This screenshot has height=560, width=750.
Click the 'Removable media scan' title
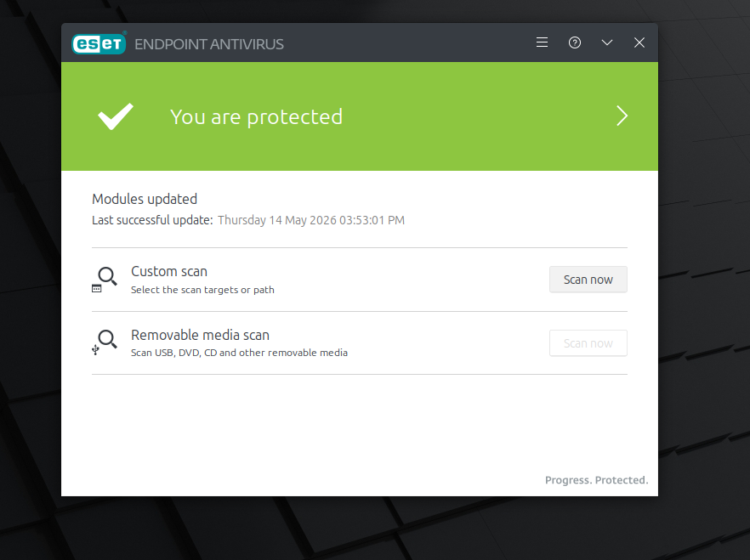pyautogui.click(x=200, y=335)
